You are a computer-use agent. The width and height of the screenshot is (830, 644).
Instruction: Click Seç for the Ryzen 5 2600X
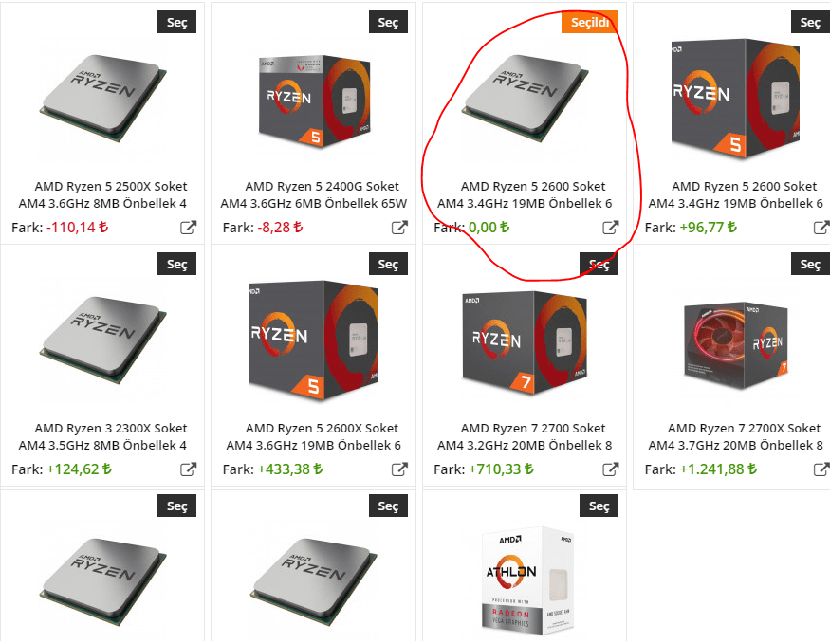(x=388, y=264)
